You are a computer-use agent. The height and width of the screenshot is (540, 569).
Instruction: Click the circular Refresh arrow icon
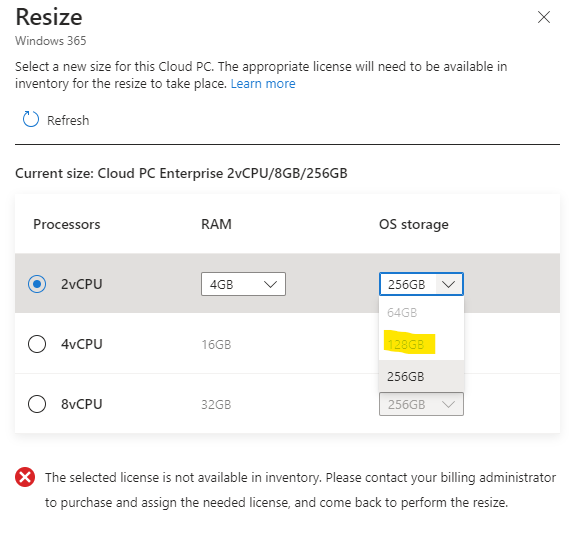[x=30, y=119]
